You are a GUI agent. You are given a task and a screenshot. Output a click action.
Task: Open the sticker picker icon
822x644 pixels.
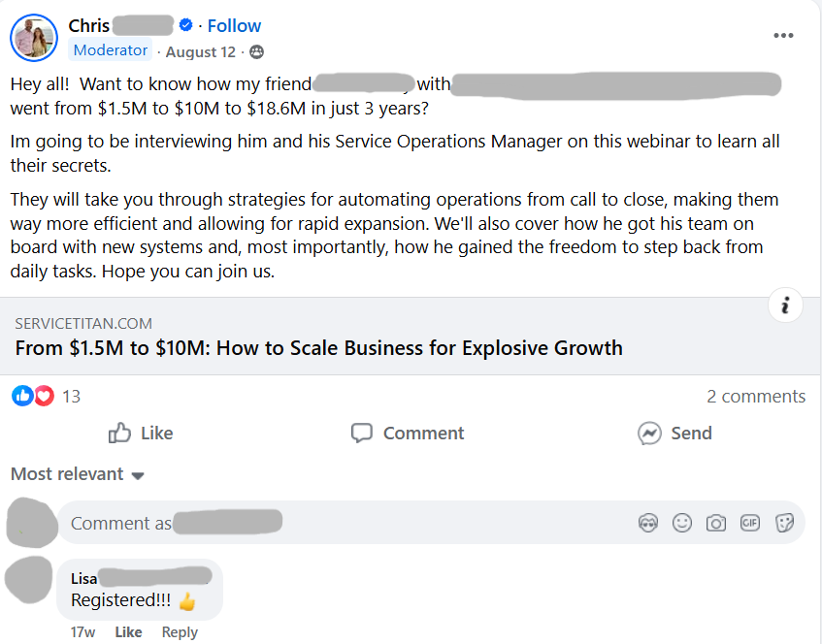[x=784, y=524]
